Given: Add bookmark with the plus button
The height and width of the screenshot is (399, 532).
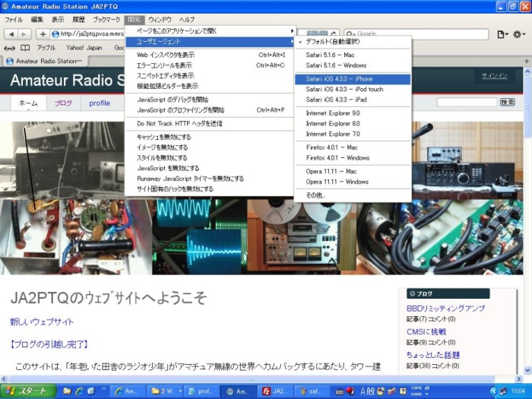Looking at the screenshot, I should 43,34.
